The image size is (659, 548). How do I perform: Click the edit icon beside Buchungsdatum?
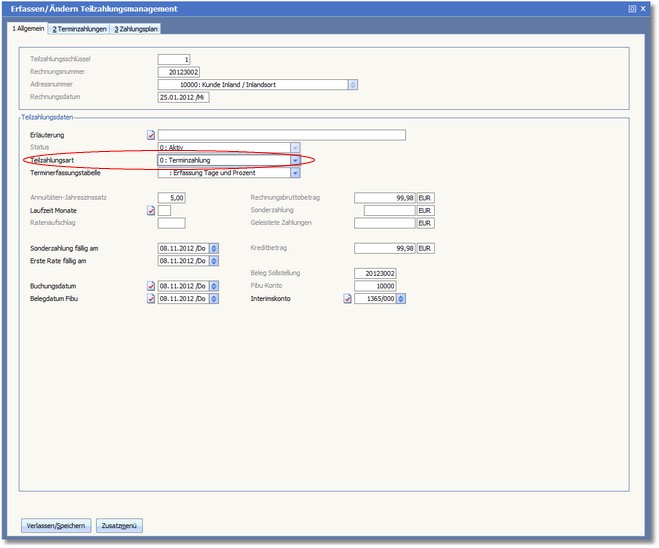click(151, 285)
